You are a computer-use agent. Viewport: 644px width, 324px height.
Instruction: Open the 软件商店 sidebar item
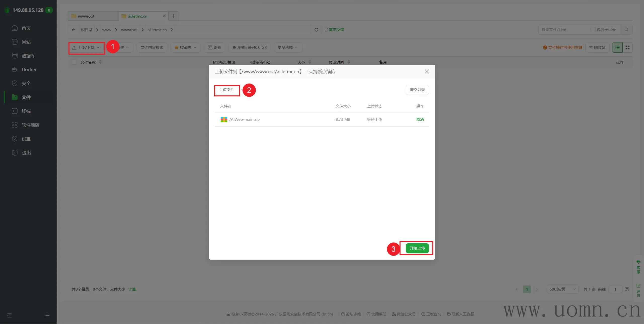[x=30, y=125]
